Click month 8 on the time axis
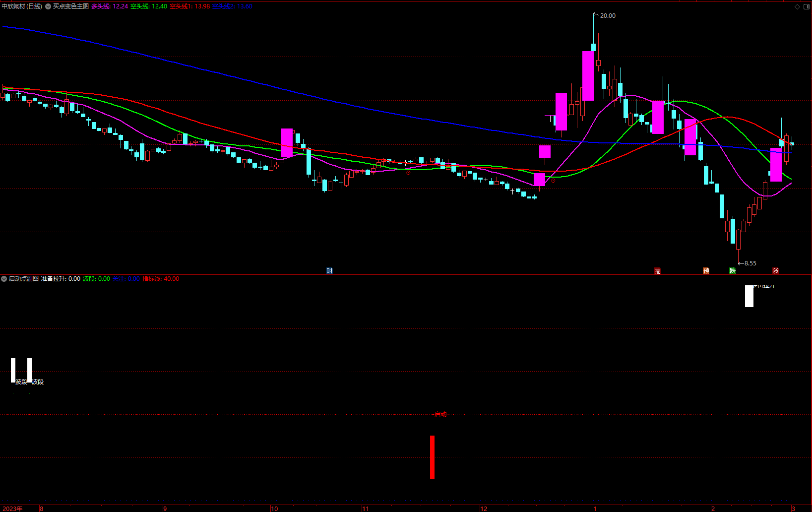The width and height of the screenshot is (812, 512). pyautogui.click(x=42, y=509)
